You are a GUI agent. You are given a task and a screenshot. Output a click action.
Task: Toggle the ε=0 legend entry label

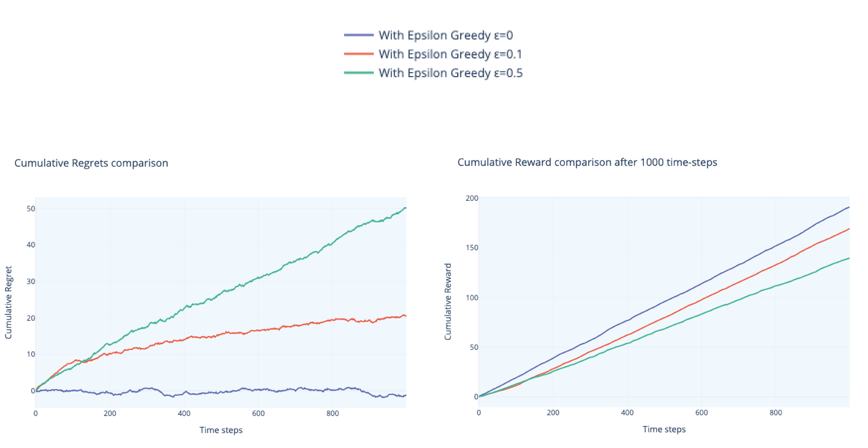click(445, 35)
